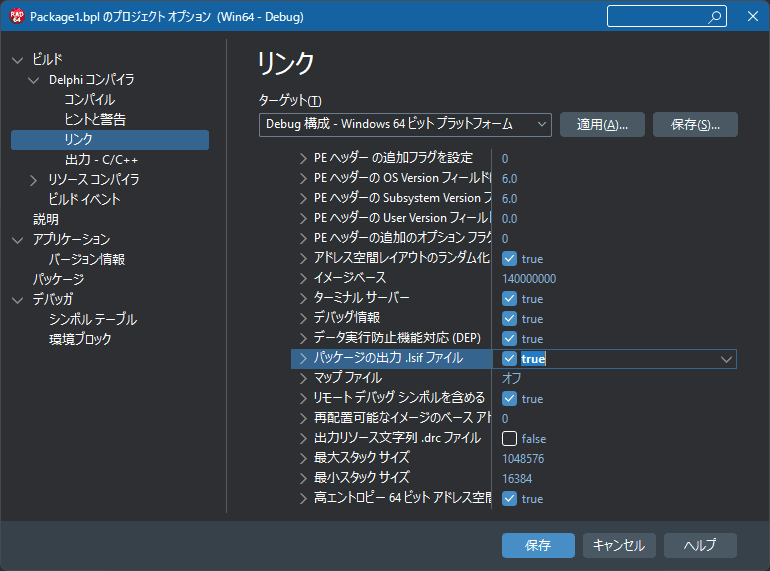Select the コンパイル page in the tree

click(x=90, y=100)
